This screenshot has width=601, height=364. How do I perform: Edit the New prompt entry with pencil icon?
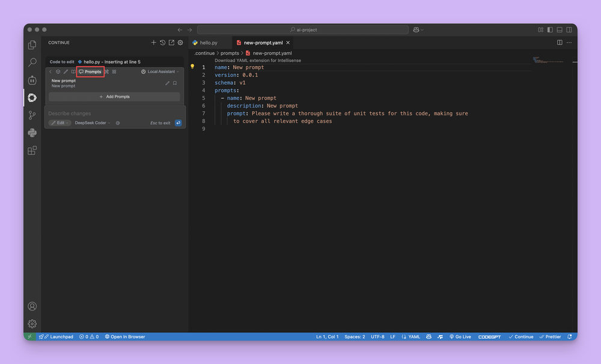(x=168, y=83)
